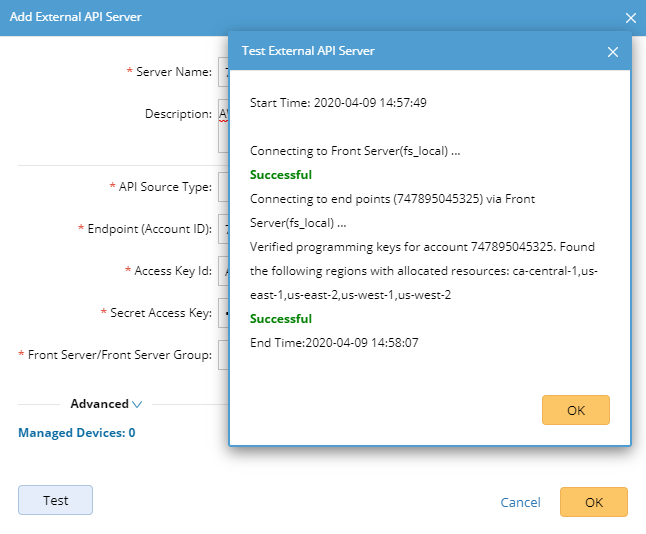Image resolution: width=646 pixels, height=534 pixels.
Task: Expand the Advanced section chevron
Action: click(137, 404)
